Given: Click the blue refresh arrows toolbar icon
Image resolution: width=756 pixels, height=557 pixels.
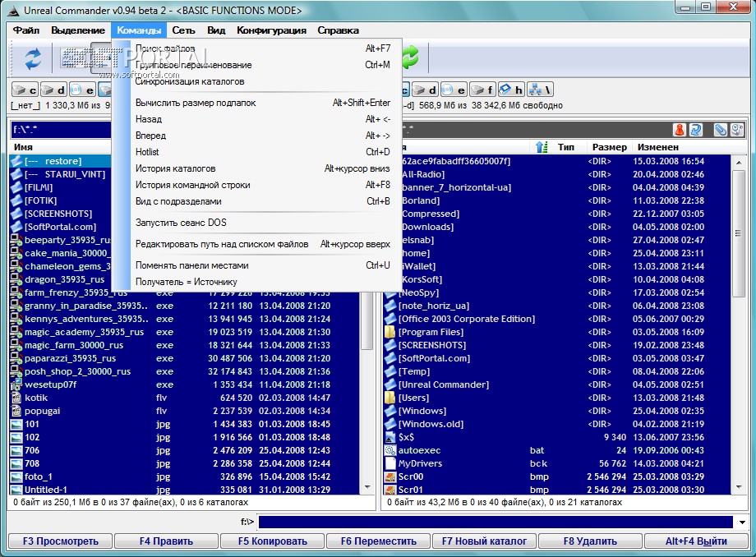Looking at the screenshot, I should [33, 59].
